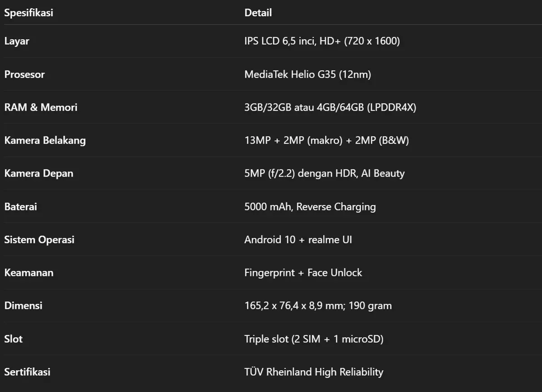Click "IPS LCD 6,5 inci, HD+ (720 x 1600)"

322,41
